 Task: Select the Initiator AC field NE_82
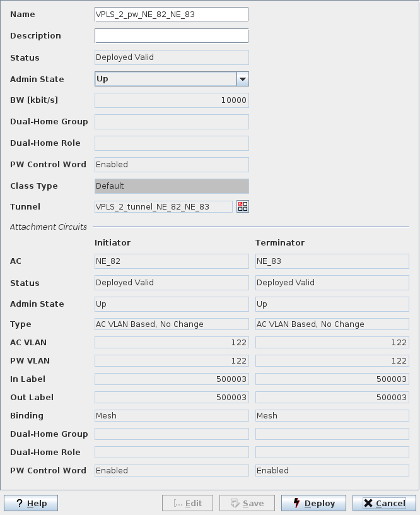pyautogui.click(x=171, y=261)
